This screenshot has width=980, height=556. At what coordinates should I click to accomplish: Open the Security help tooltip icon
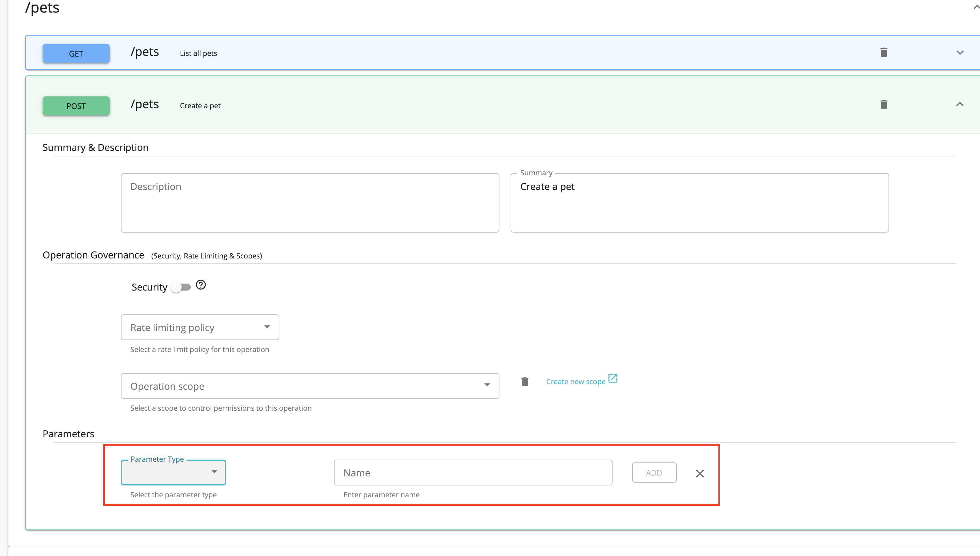(201, 285)
